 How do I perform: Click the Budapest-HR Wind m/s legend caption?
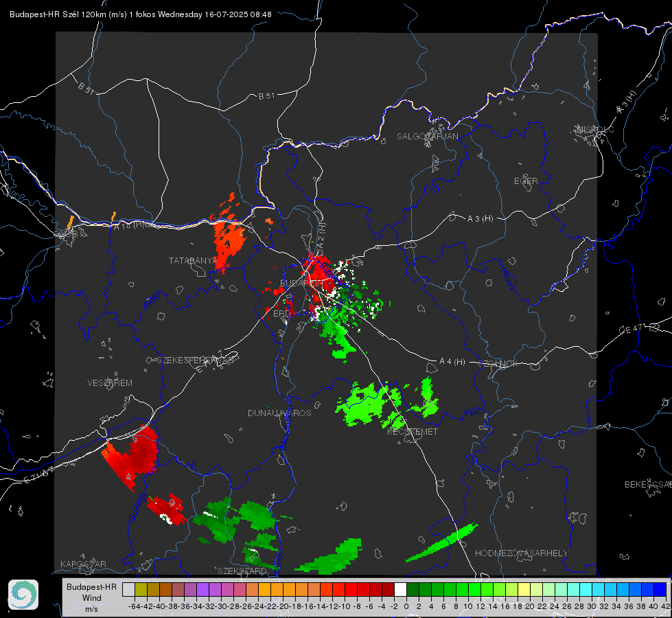coord(91,598)
